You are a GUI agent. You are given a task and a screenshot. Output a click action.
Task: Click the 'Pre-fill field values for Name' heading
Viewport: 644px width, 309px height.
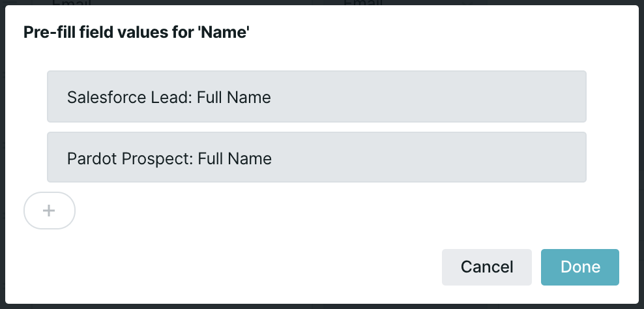(x=137, y=33)
